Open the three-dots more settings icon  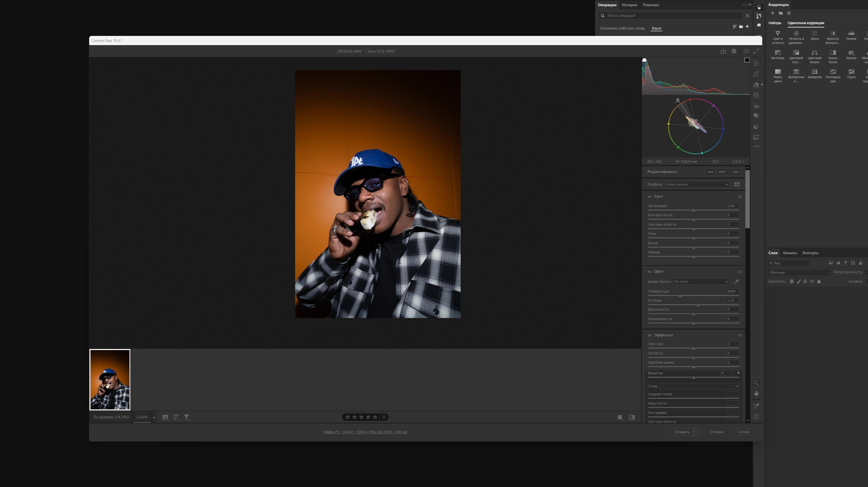tap(756, 146)
